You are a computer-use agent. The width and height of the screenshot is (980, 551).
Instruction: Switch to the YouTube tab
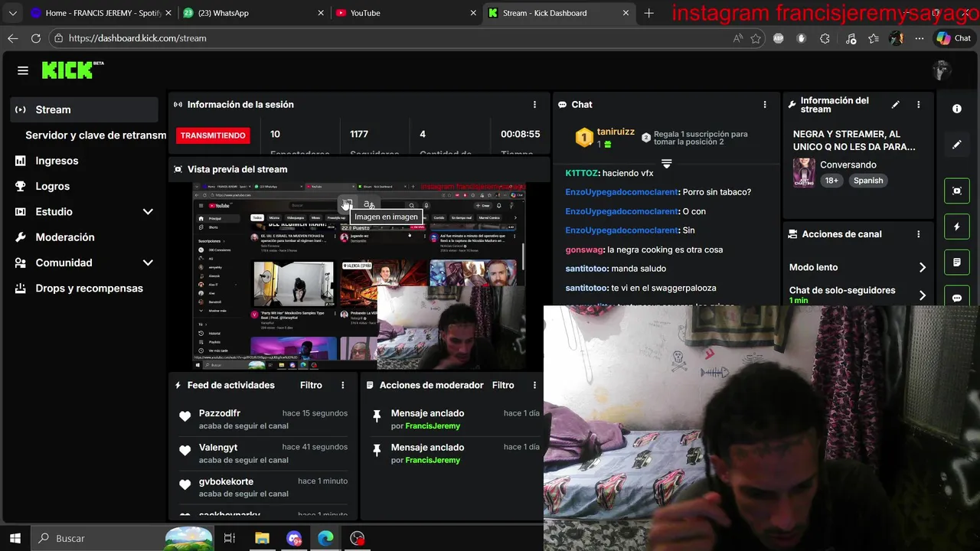(x=407, y=13)
